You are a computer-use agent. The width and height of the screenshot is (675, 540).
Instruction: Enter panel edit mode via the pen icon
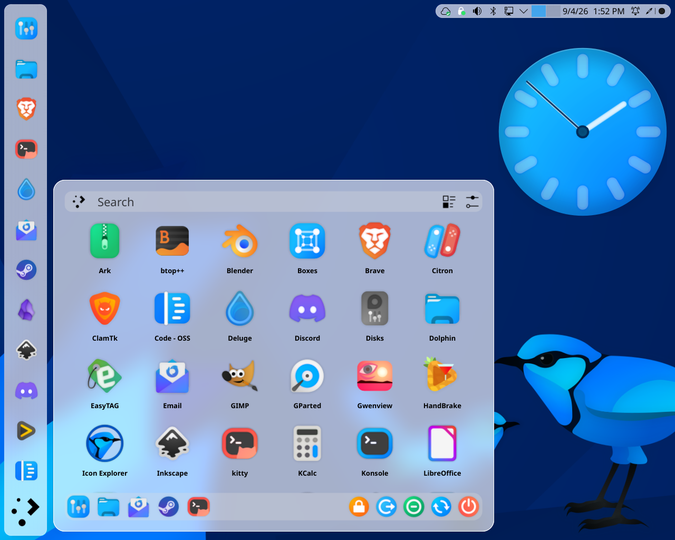click(649, 11)
